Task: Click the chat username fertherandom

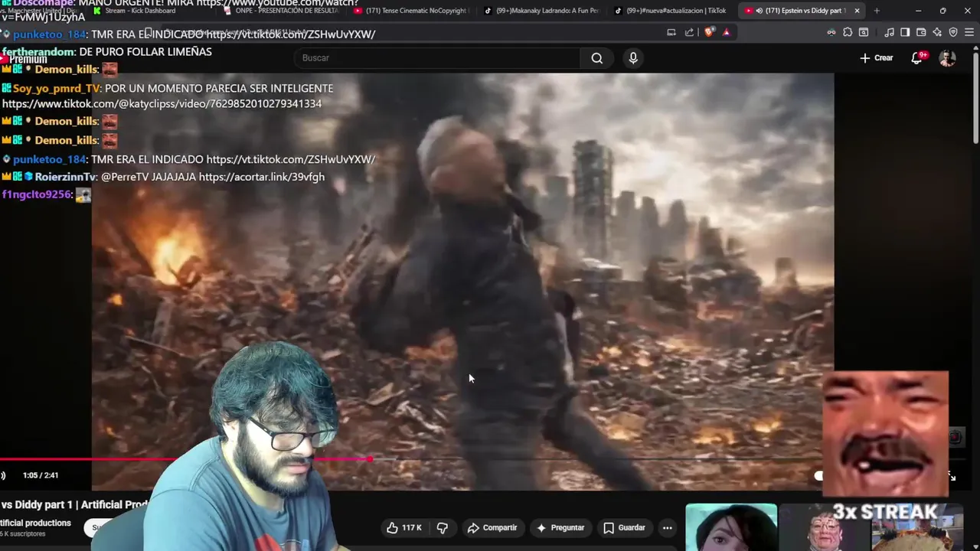Action: click(x=38, y=51)
